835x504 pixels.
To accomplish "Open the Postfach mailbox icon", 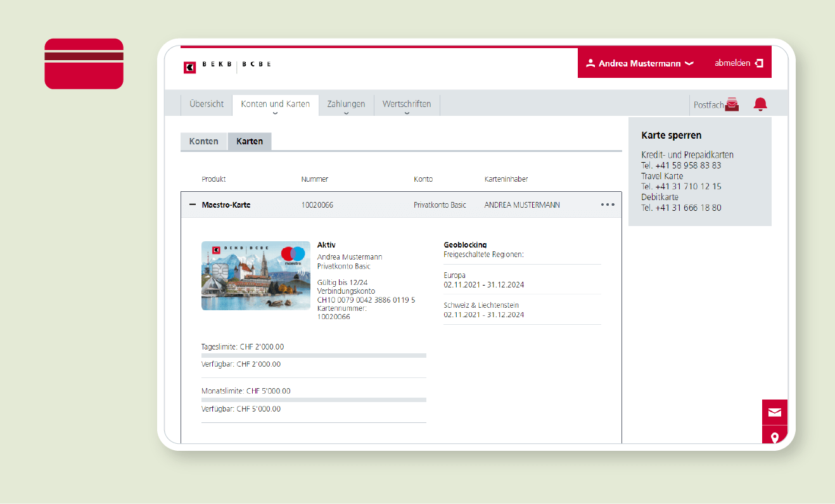I will 732,104.
